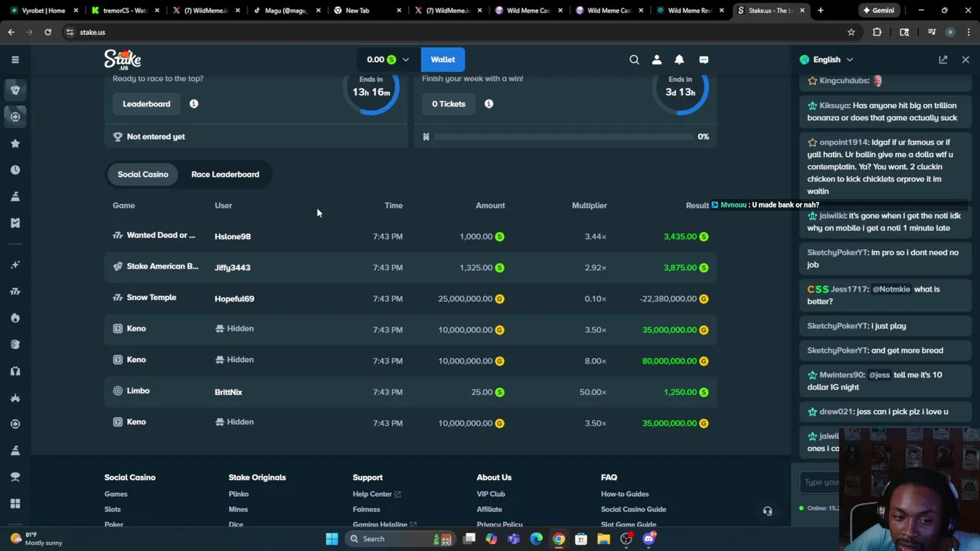Image resolution: width=980 pixels, height=551 pixels.
Task: Click the taskbar Search box
Action: point(400,539)
